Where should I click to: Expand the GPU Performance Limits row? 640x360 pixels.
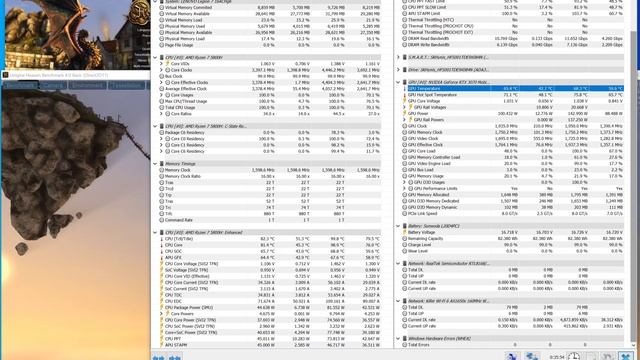[x=404, y=189]
